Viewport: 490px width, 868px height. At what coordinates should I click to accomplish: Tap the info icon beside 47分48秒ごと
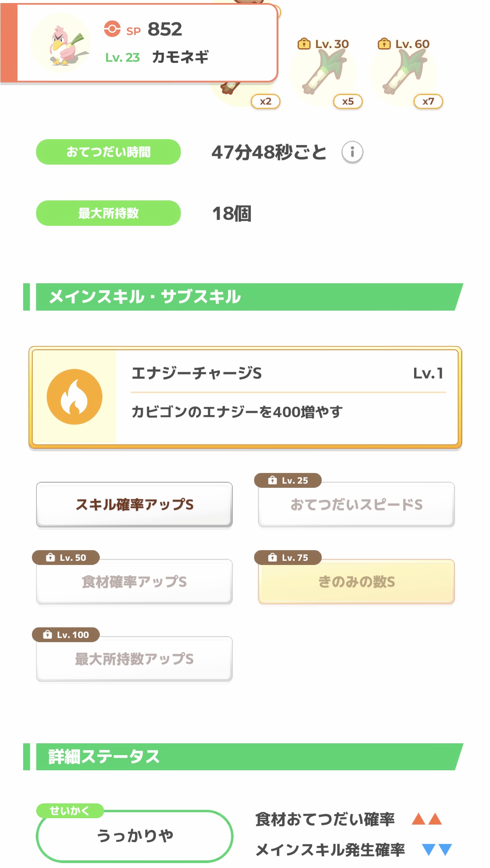click(x=352, y=152)
